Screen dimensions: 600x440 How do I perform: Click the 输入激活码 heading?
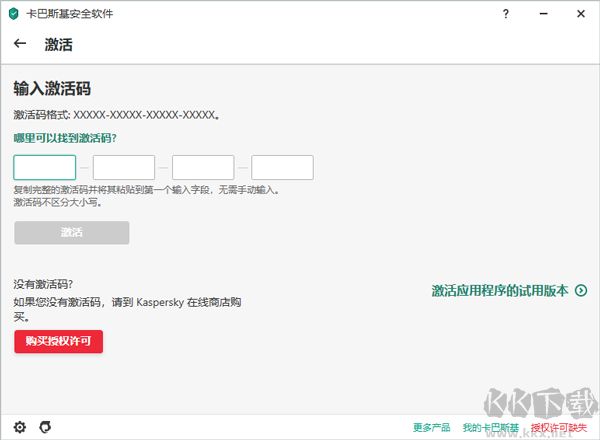pyautogui.click(x=52, y=88)
